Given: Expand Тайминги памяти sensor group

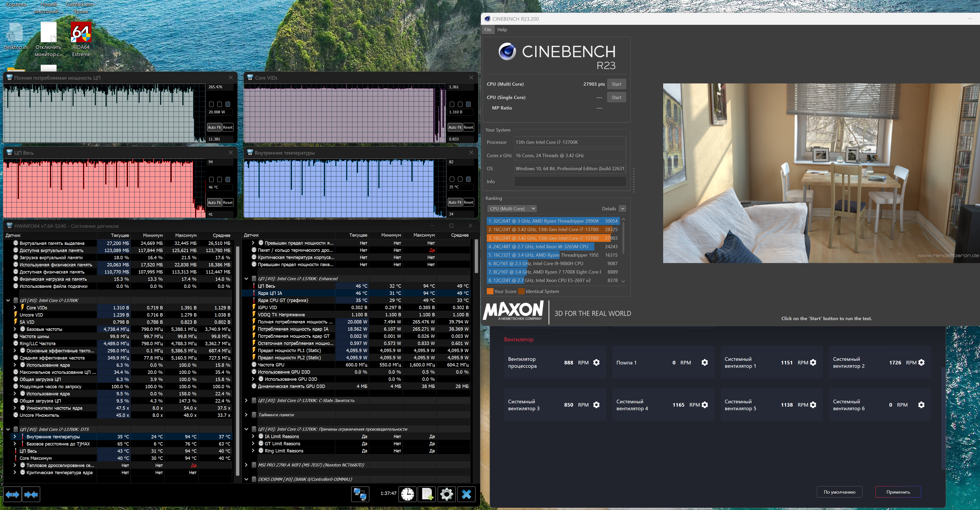Looking at the screenshot, I should click(x=246, y=415).
